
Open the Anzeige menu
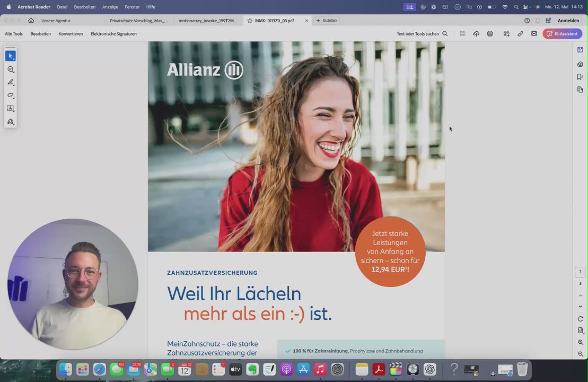[110, 7]
